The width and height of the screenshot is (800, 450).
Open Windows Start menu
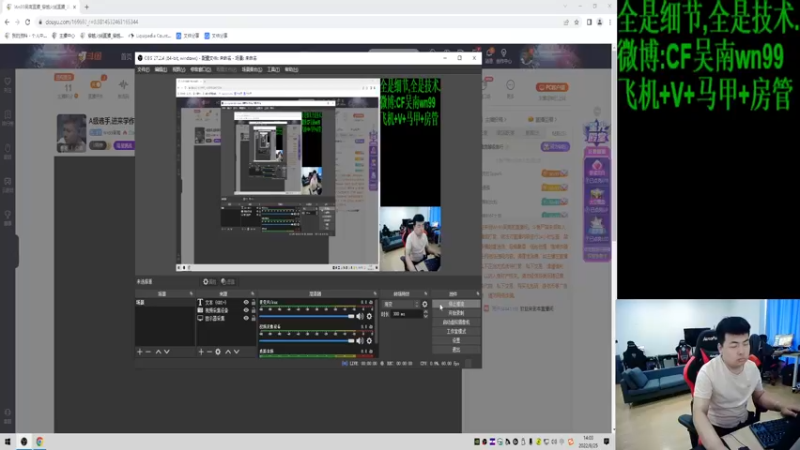[8, 442]
